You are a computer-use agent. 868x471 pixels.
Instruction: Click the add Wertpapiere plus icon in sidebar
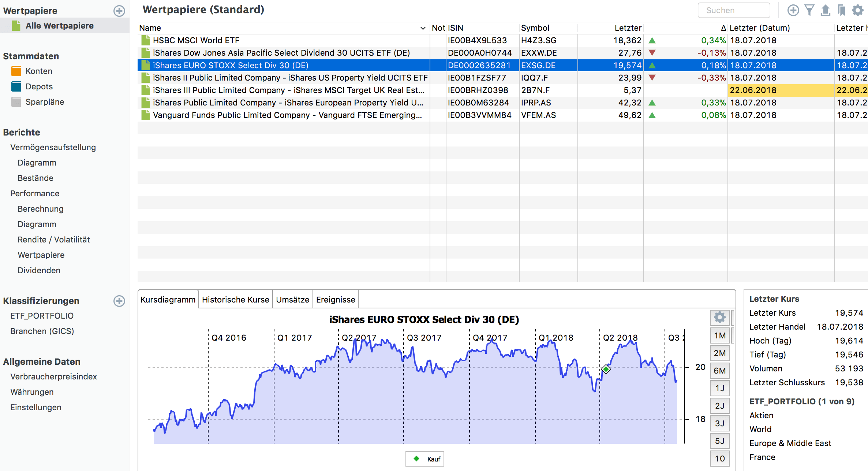119,11
